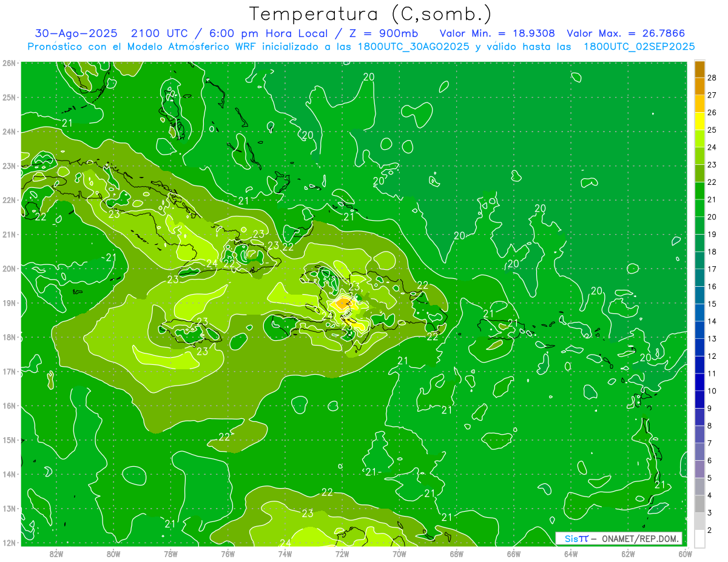Click legend value '26' on color scale
728x562 pixels.
pos(712,112)
